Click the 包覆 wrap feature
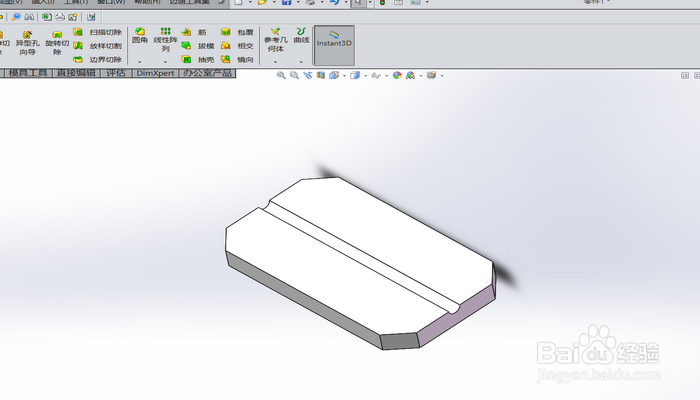This screenshot has height=400, width=700. pos(237,32)
